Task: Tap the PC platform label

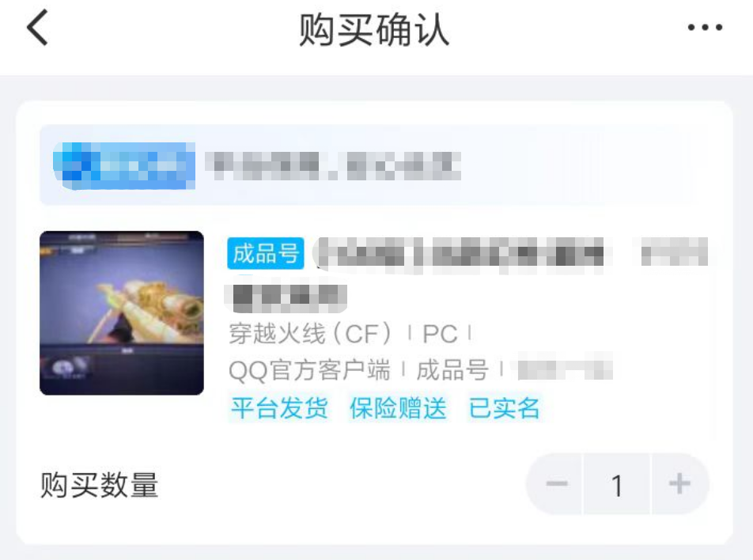Action: tap(440, 334)
